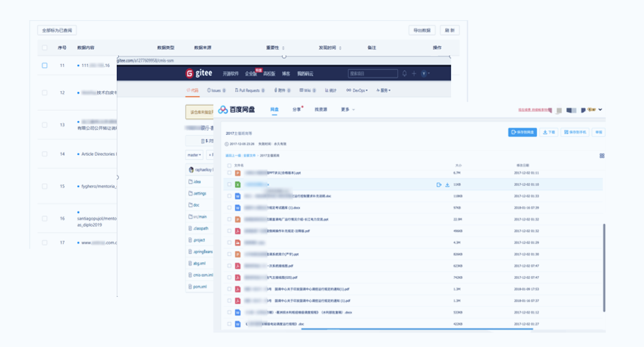This screenshot has width=644, height=347.
Task: Click the 刷新 button
Action: coord(449,31)
